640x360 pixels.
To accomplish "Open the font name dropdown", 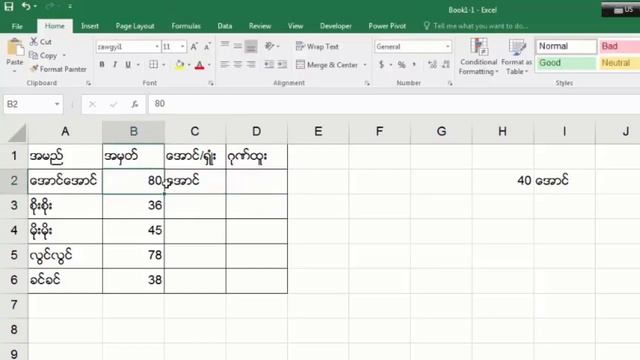I will (157, 47).
